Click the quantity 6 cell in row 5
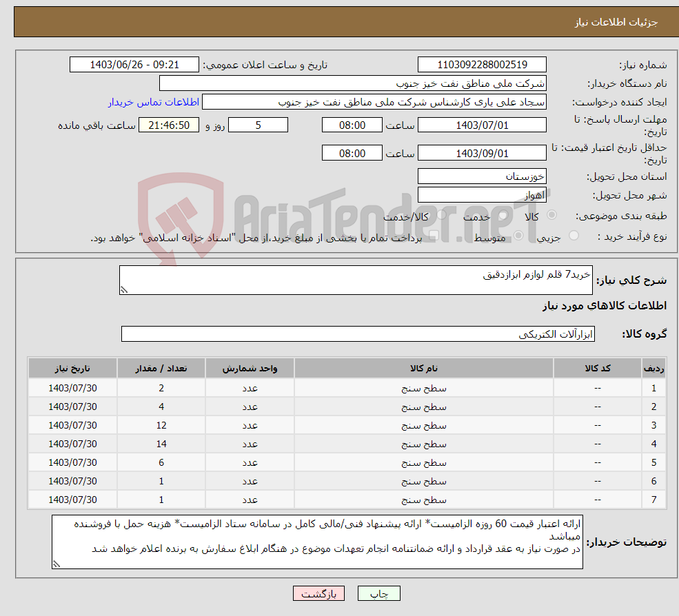 161,463
